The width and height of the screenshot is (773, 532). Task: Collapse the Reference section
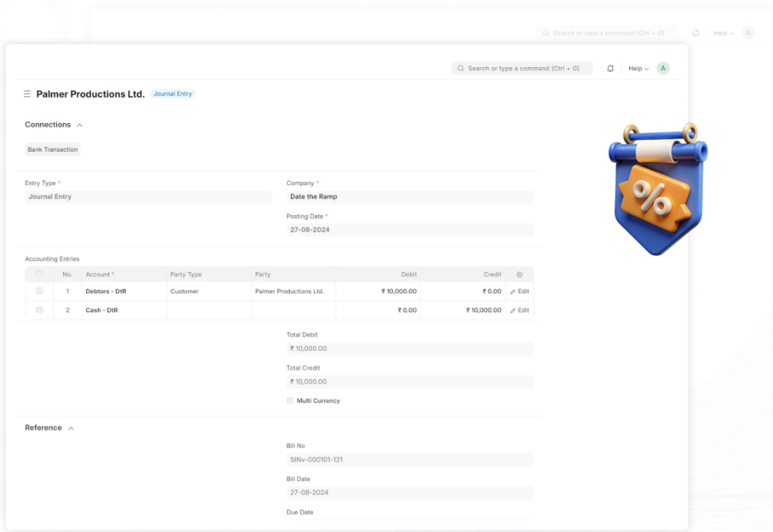(x=70, y=428)
